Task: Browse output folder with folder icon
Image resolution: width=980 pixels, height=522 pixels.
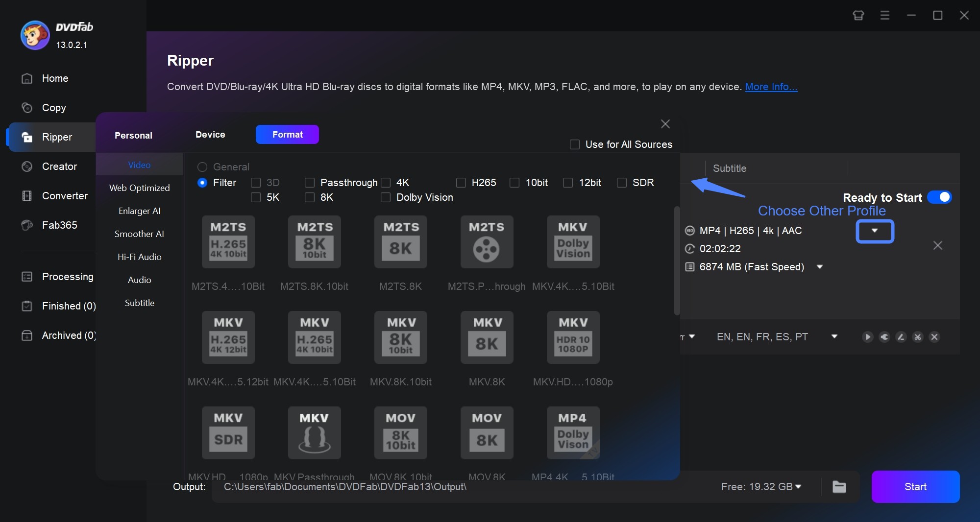Action: tap(839, 487)
